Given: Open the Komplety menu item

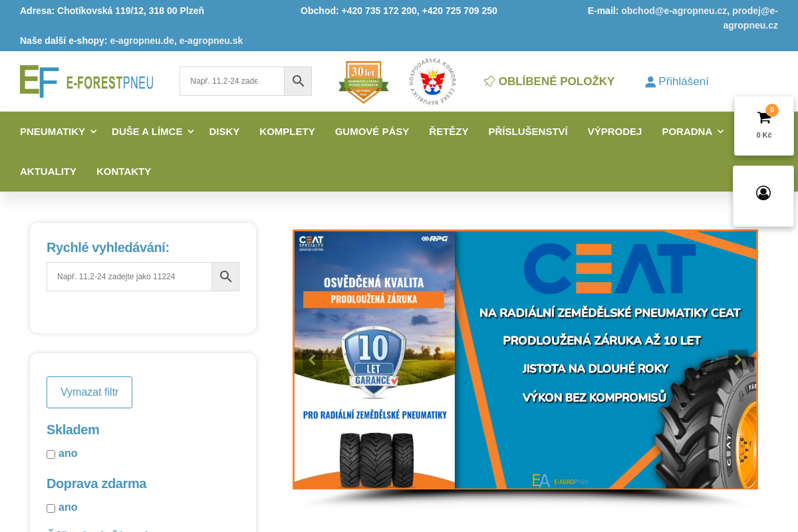Looking at the screenshot, I should (287, 132).
